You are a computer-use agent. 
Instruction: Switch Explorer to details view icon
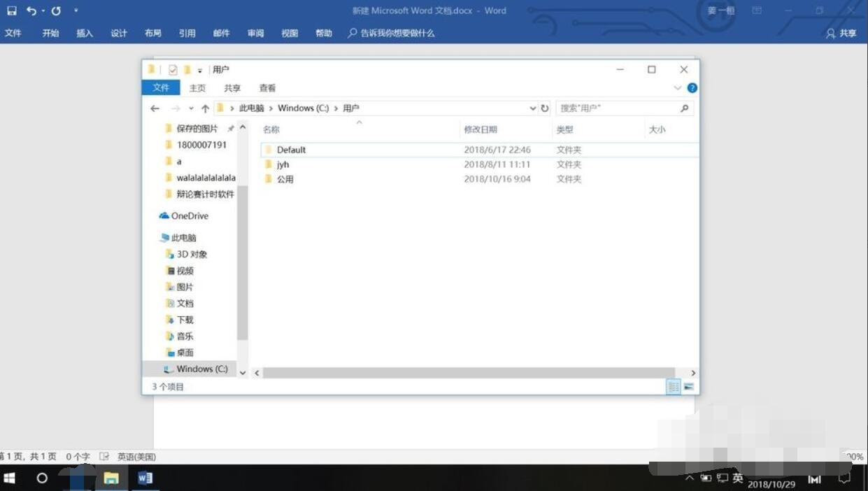674,387
